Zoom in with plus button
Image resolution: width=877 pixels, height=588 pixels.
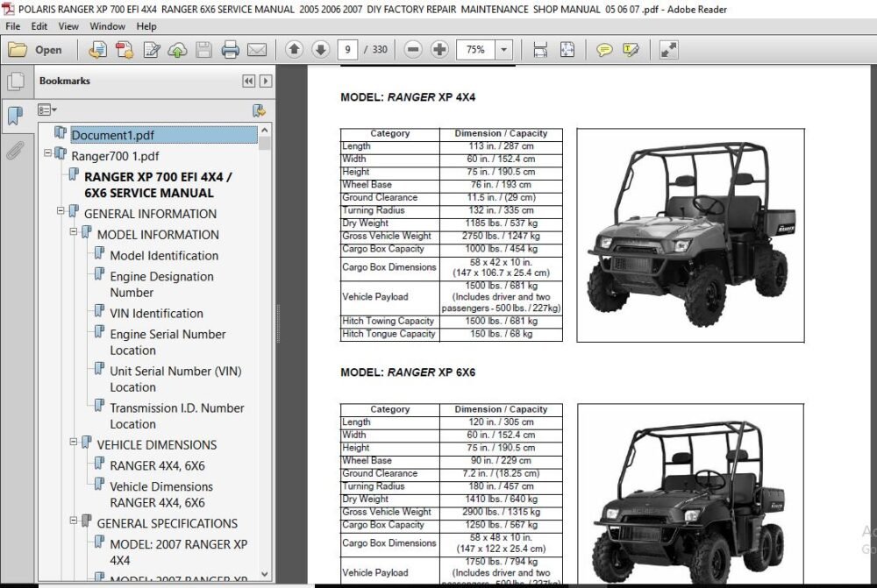[x=439, y=50]
